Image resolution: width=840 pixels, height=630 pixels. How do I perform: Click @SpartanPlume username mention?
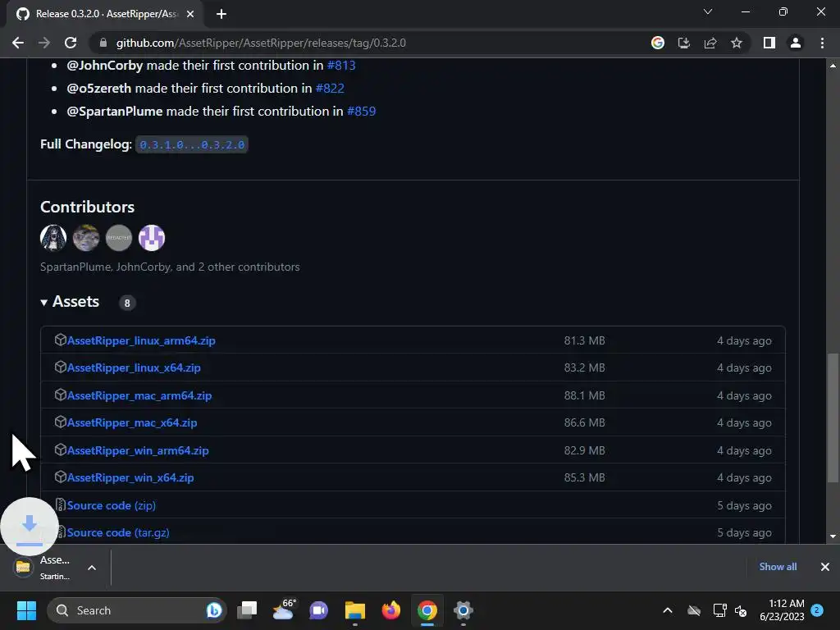pyautogui.click(x=114, y=112)
